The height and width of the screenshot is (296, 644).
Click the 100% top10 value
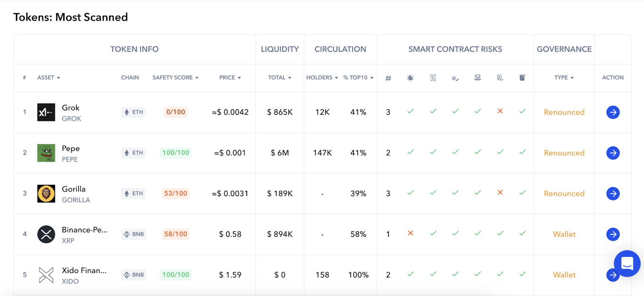[358, 275]
